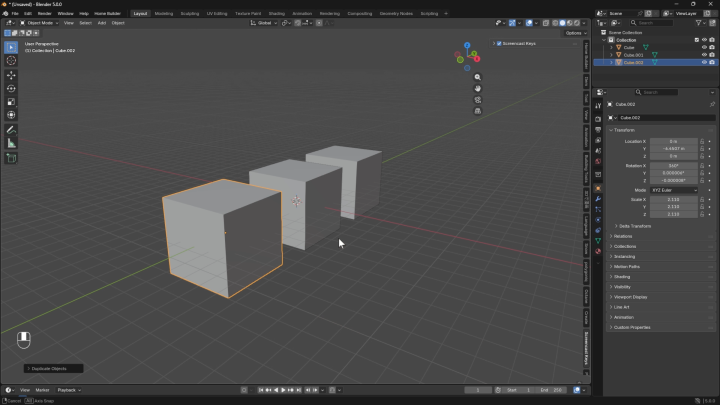Open the Render menu
Viewport: 720px width, 405px height.
point(45,14)
